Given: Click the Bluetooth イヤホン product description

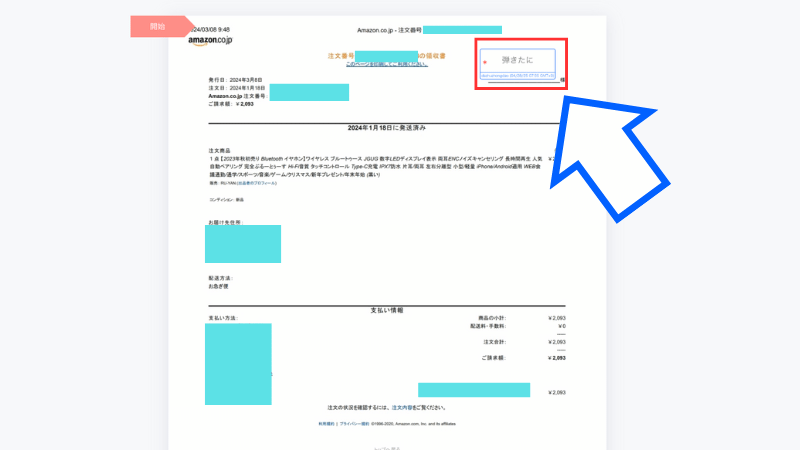Looking at the screenshot, I should pyautogui.click(x=376, y=167).
